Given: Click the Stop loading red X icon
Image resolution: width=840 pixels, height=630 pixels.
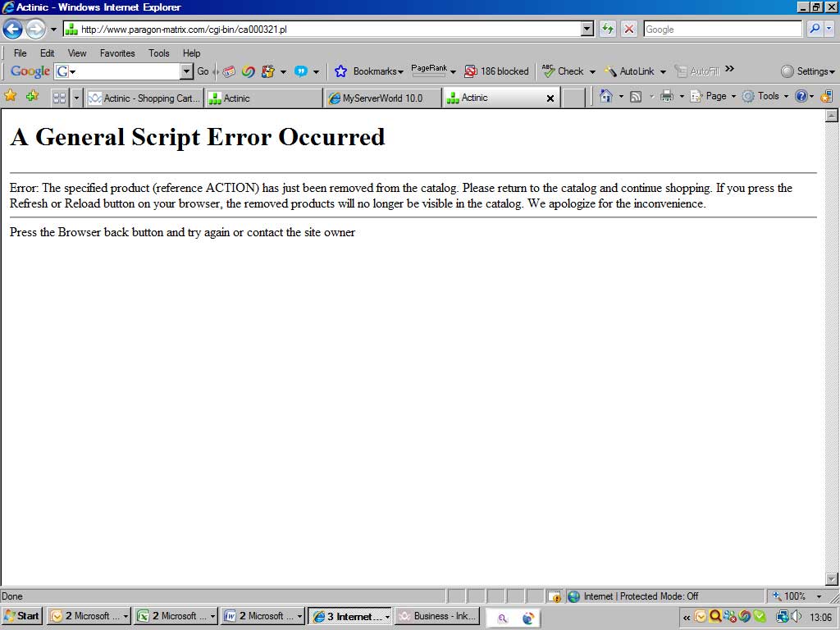Looking at the screenshot, I should coord(629,30).
